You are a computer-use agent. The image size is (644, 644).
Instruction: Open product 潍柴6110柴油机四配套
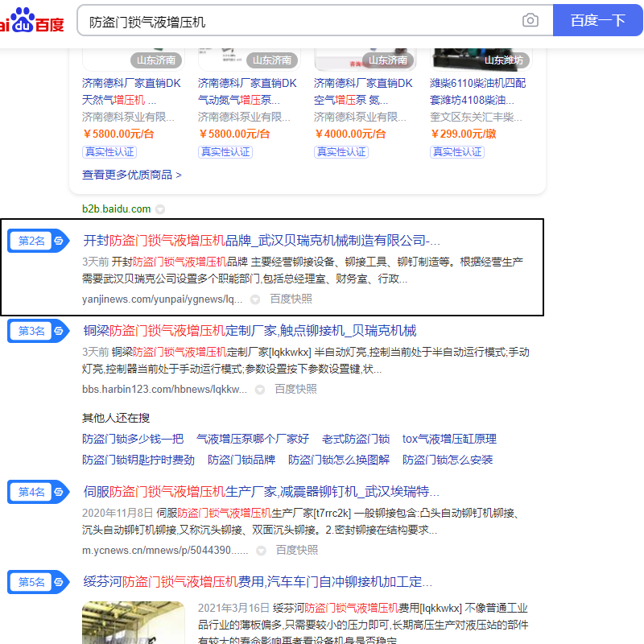pos(478,91)
